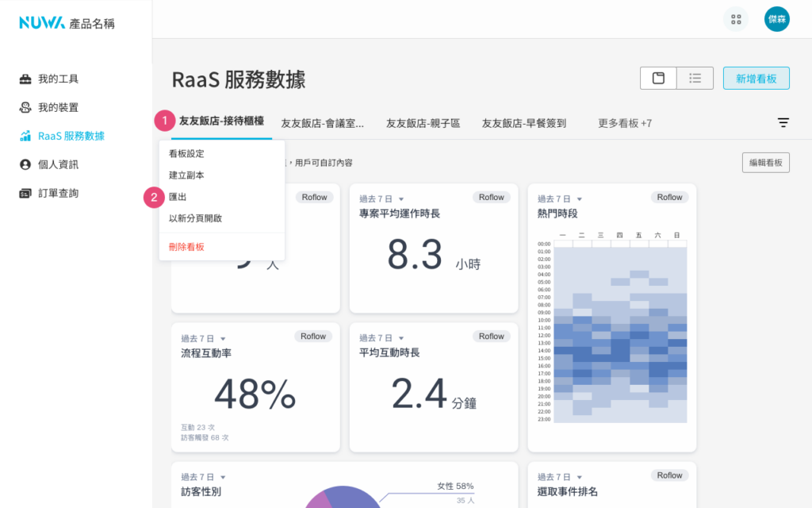Click 女性 58% label
The width and height of the screenshot is (812, 508).
point(455,487)
